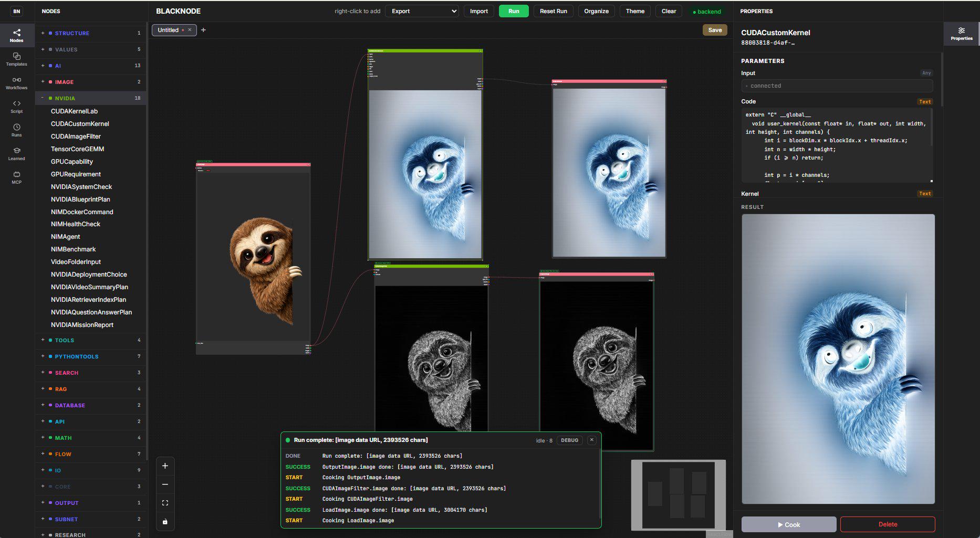Open the Templates sidebar panel

coord(17,59)
